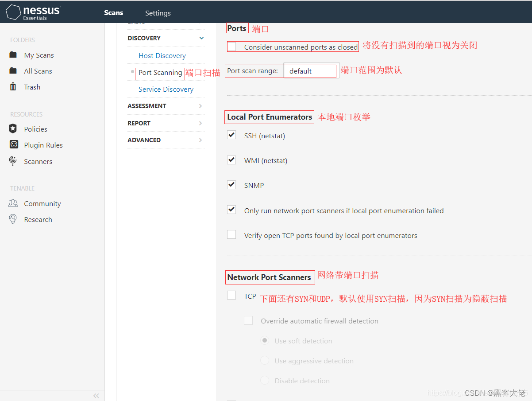
Task: Enable Consider unscanned ports as closed
Action: click(231, 47)
